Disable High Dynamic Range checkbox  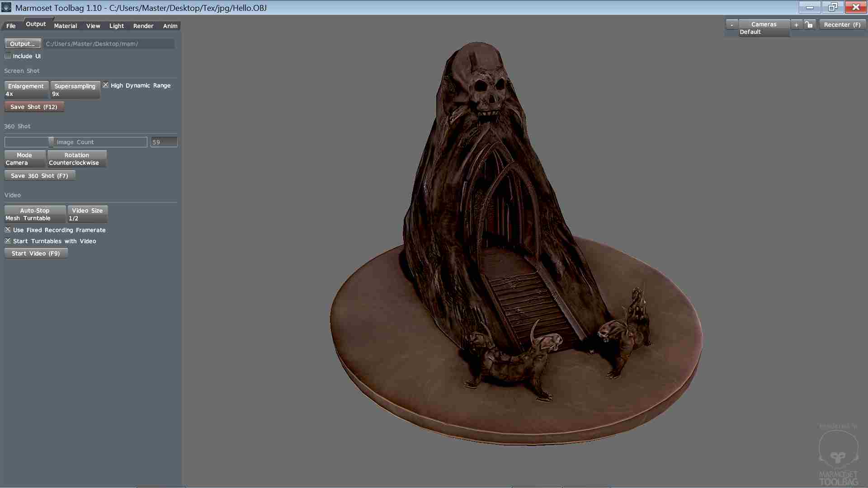click(x=106, y=85)
